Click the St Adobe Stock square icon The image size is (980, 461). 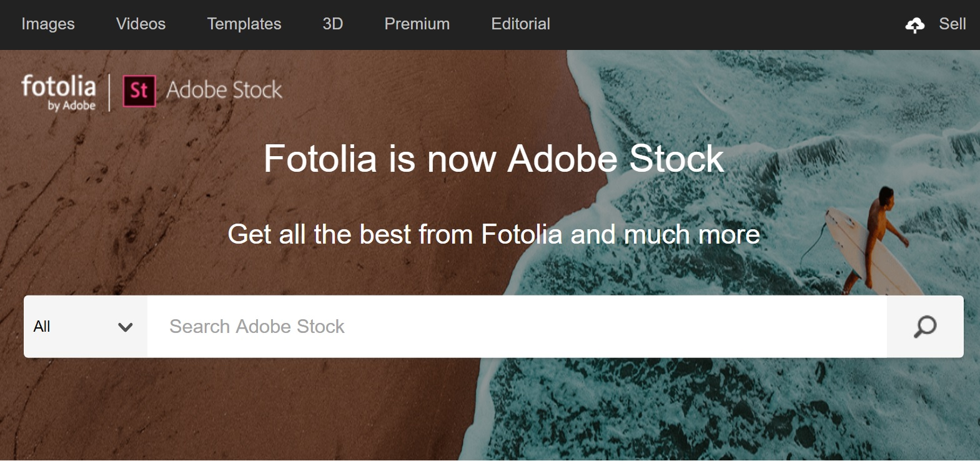click(x=139, y=91)
